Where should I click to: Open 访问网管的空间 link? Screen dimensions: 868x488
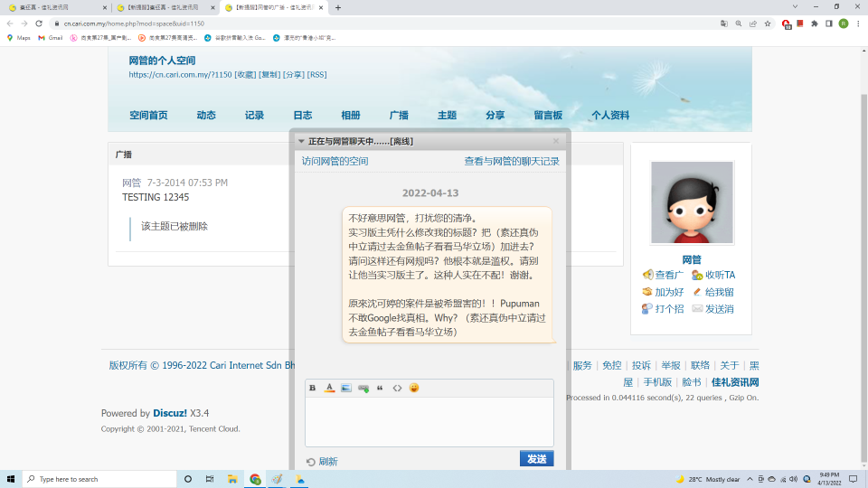pos(335,161)
